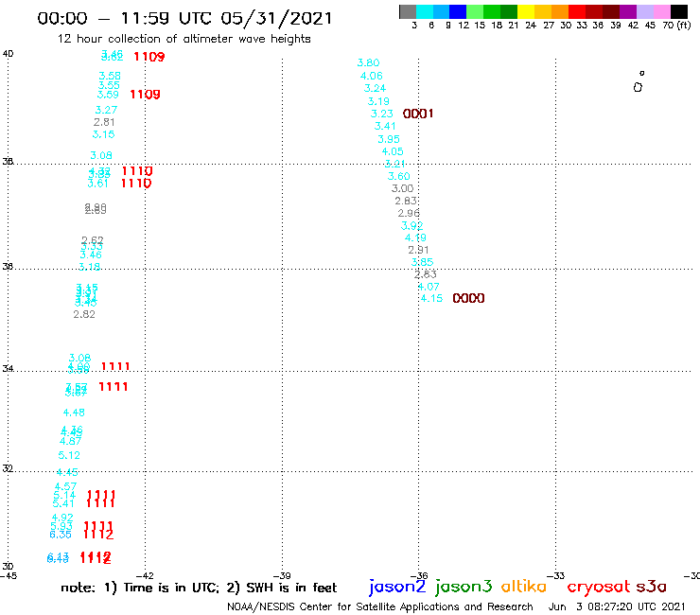Select wave height value 4.06
Image resolution: width=700 pixels, height=615 pixels.
[x=372, y=76]
